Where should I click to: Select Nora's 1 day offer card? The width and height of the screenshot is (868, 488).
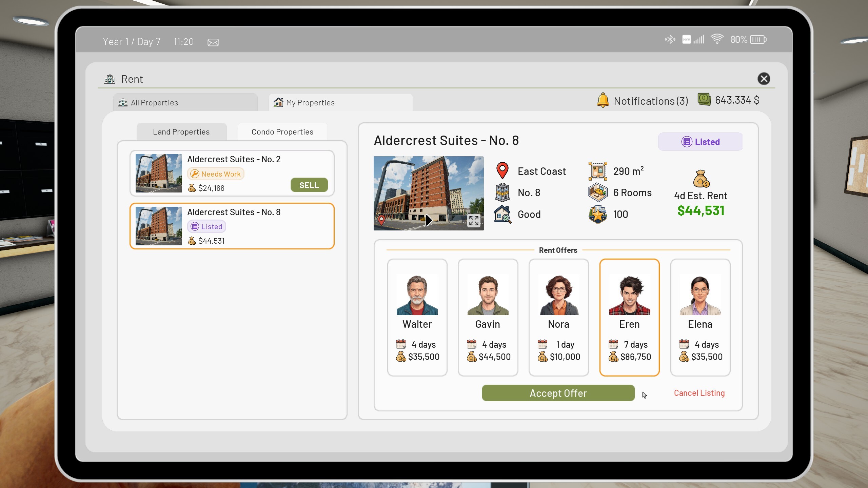[558, 317]
